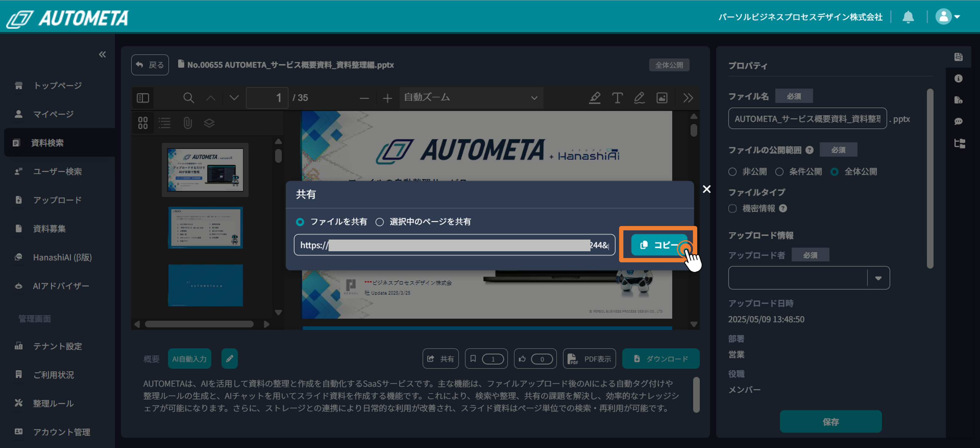Select ファイルを共有 radio option
This screenshot has height=448, width=980.
point(300,222)
